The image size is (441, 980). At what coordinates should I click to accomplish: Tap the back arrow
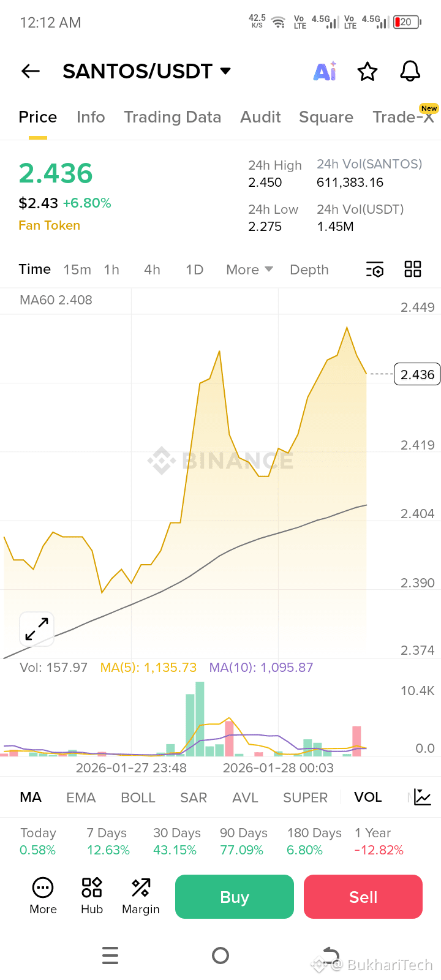coord(30,71)
